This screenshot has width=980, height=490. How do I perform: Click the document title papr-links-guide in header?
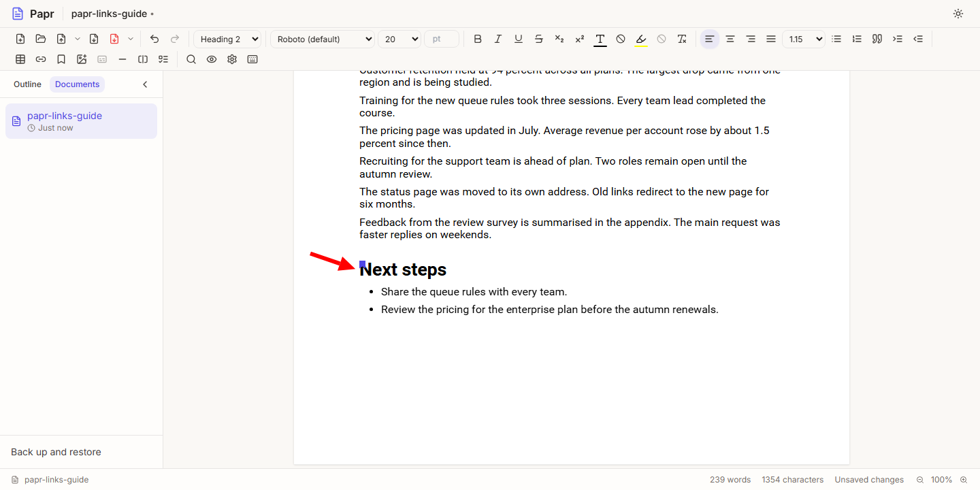click(x=109, y=14)
